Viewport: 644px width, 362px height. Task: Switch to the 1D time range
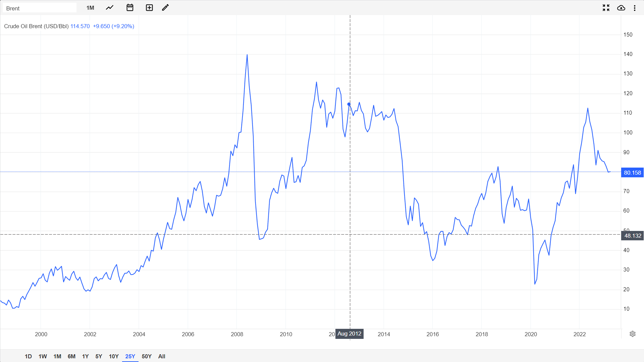[x=28, y=356]
